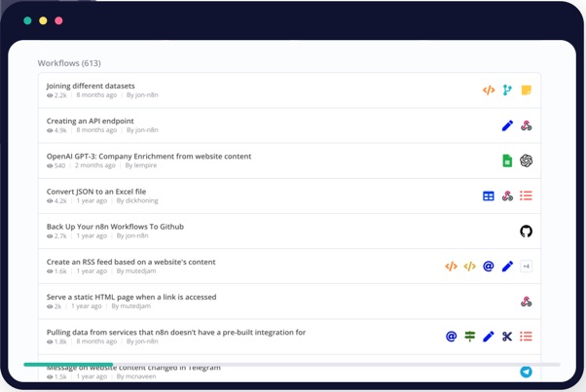This screenshot has width=586, height=392.
Task: Open Back Up Your n8n Workflows To Github
Action: pos(115,227)
